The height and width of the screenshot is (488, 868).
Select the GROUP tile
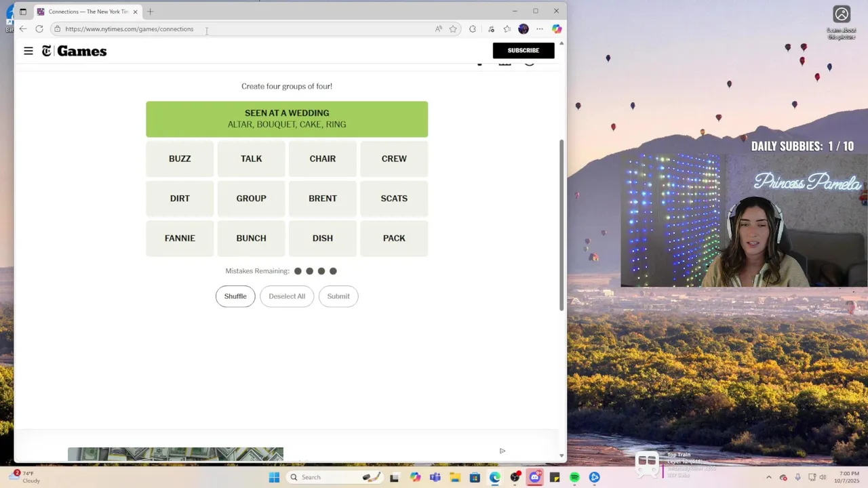click(251, 199)
